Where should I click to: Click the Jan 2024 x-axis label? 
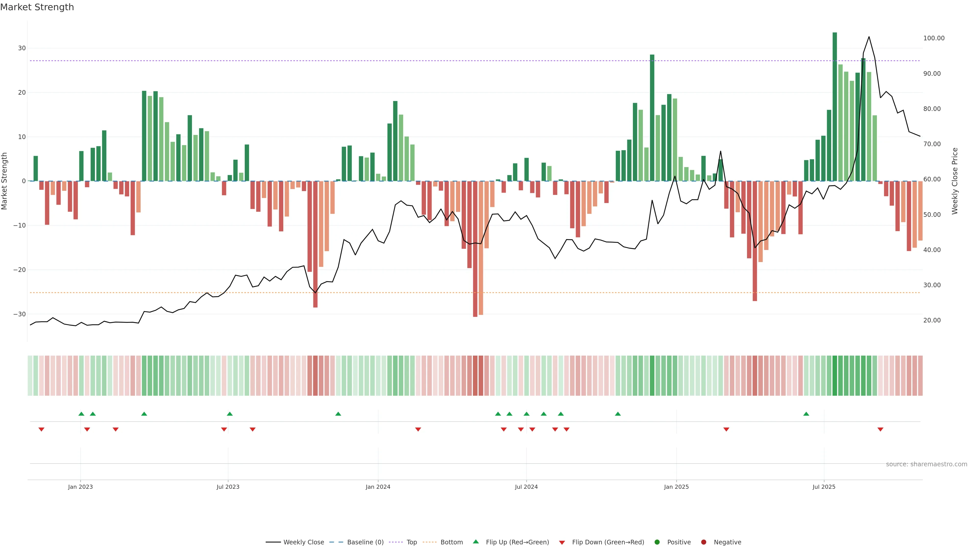pyautogui.click(x=378, y=487)
